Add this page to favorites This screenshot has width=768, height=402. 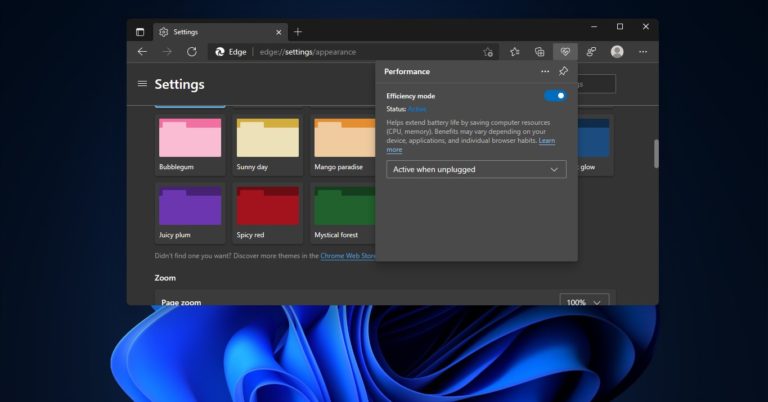(488, 52)
